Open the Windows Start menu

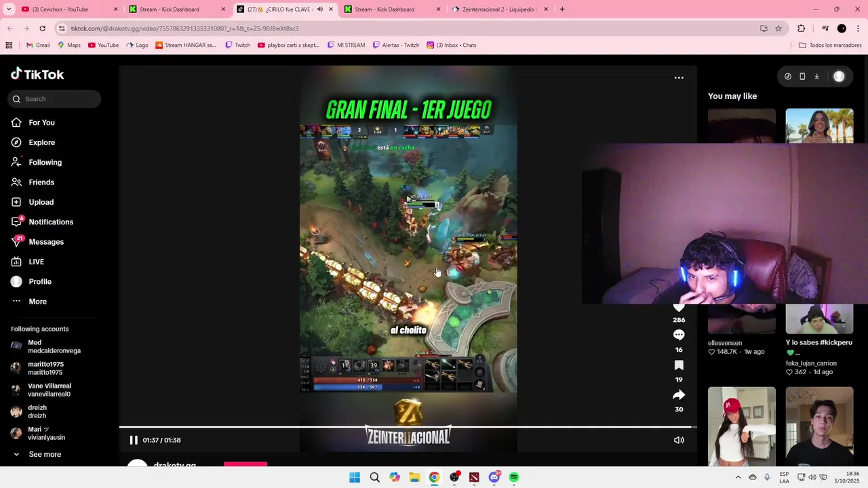(355, 477)
